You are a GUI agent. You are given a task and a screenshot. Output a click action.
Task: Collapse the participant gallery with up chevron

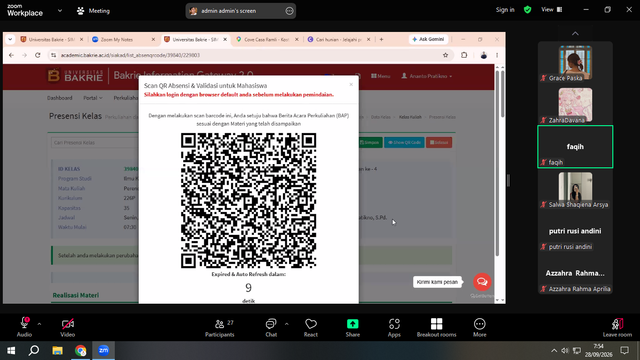tap(575, 33)
